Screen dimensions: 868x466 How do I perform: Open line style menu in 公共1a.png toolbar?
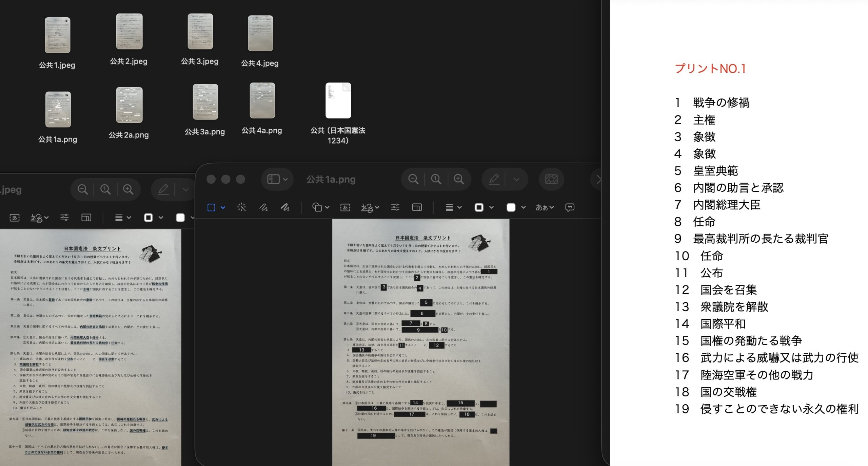pyautogui.click(x=453, y=207)
